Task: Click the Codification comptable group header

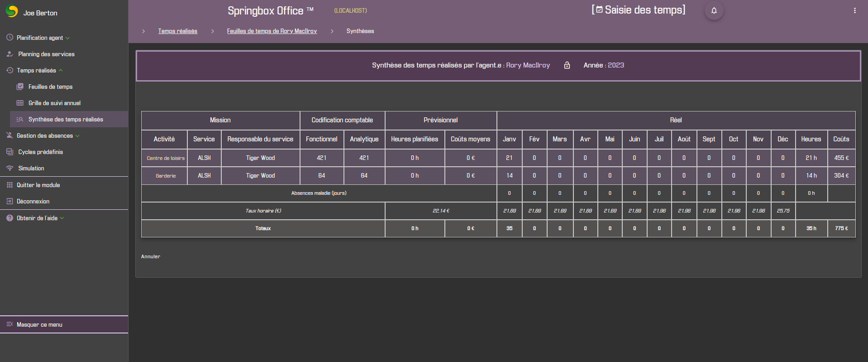Action: click(x=342, y=120)
